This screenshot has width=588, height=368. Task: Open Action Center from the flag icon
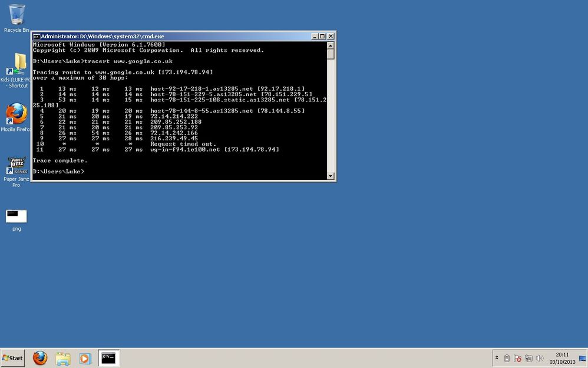(518, 358)
